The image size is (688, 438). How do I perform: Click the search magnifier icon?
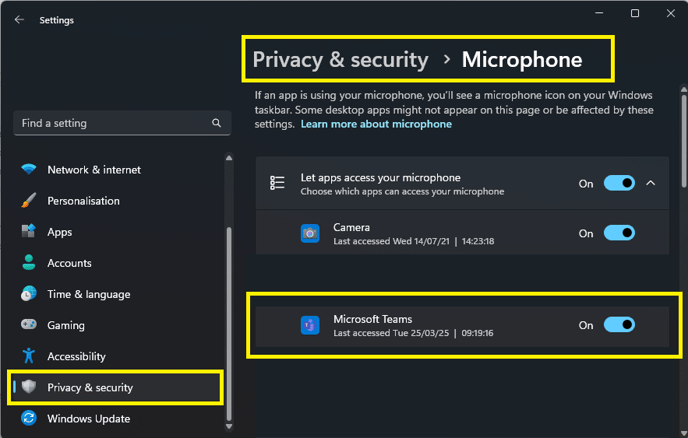pyautogui.click(x=216, y=123)
